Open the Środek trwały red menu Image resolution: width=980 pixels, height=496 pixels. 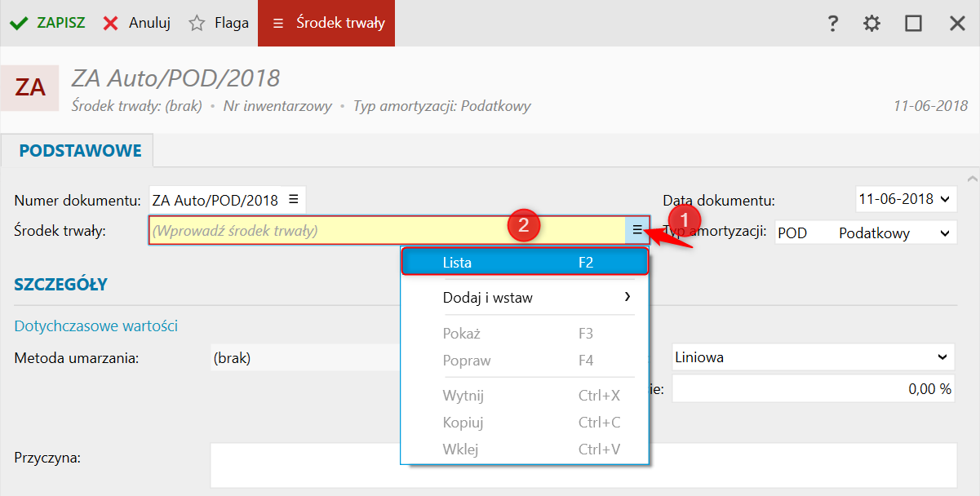click(326, 23)
